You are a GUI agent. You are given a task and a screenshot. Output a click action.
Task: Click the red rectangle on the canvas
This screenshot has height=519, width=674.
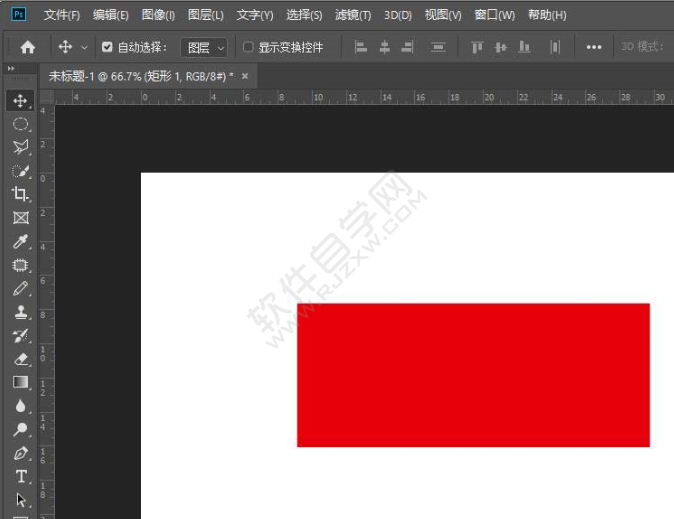pyautogui.click(x=473, y=375)
